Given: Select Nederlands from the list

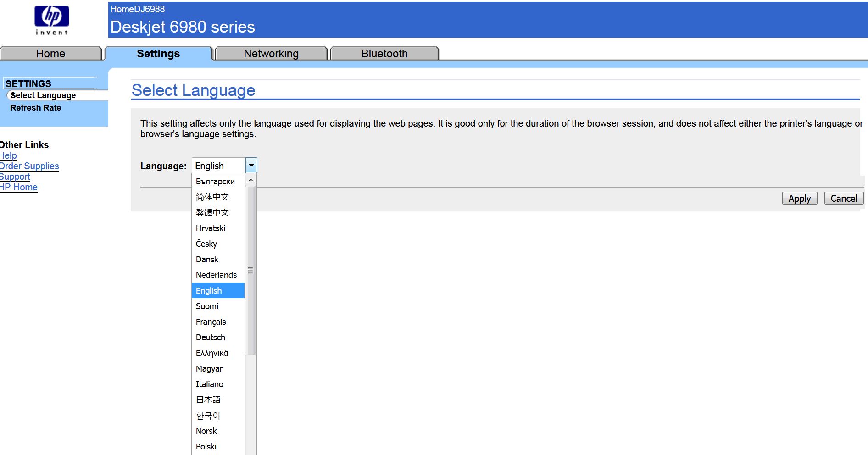Looking at the screenshot, I should [x=218, y=275].
